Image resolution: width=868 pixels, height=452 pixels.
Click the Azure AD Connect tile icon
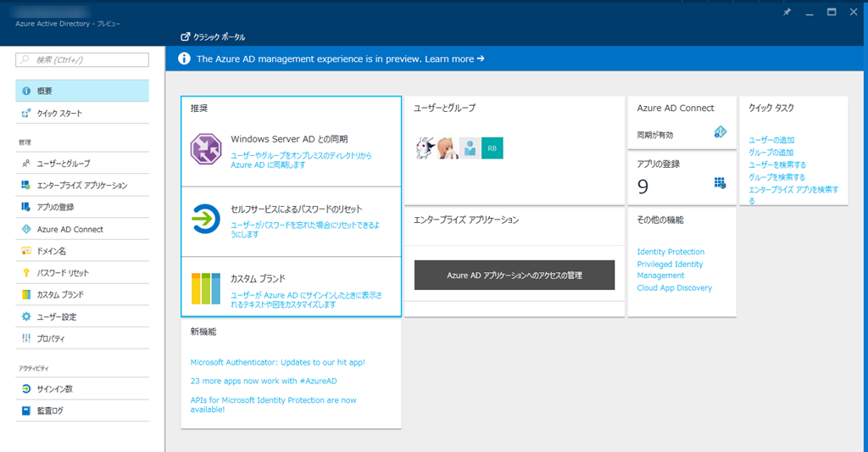pos(720,132)
